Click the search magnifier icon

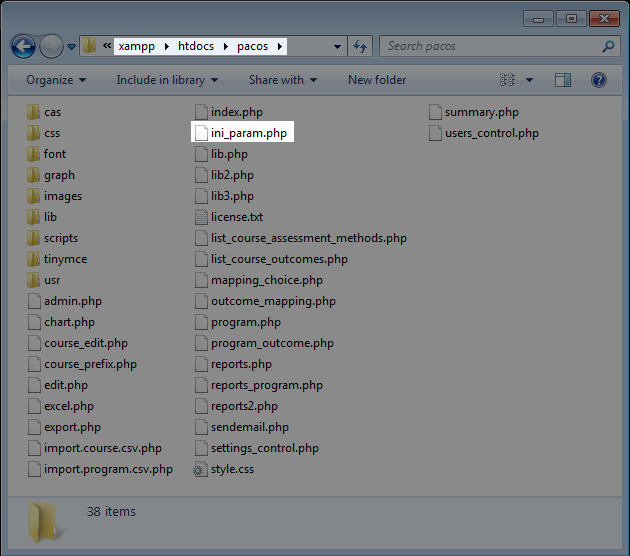coord(608,46)
